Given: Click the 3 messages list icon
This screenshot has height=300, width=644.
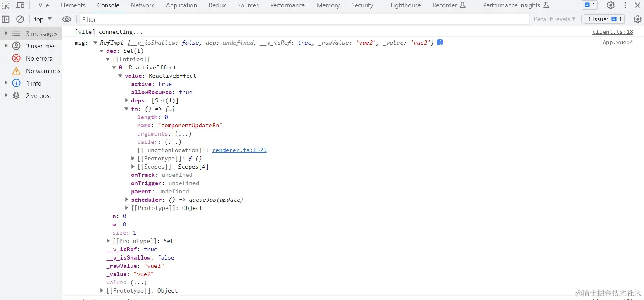Looking at the screenshot, I should (x=17, y=33).
